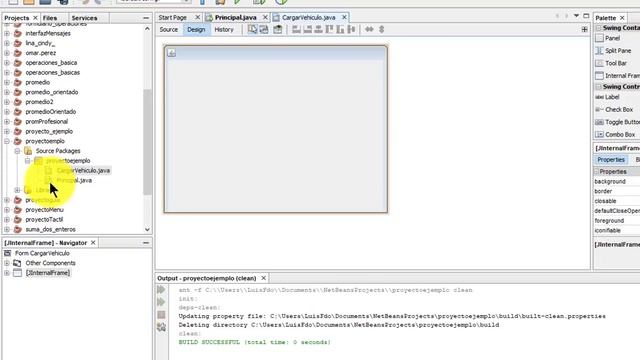
Task: Select the CargarVehiculo.java editor tab
Action: (x=309, y=18)
